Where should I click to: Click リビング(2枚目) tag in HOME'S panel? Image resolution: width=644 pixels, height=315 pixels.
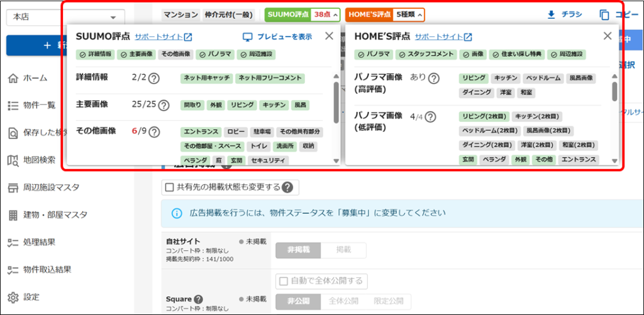485,117
